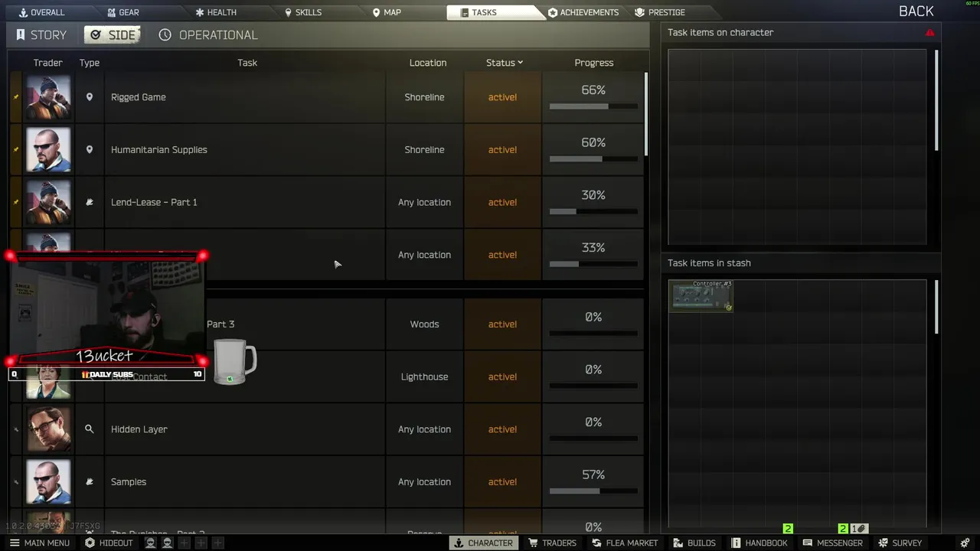Click Humanitarian Supplies trader portrait
This screenshot has width=980, height=551.
[48, 150]
